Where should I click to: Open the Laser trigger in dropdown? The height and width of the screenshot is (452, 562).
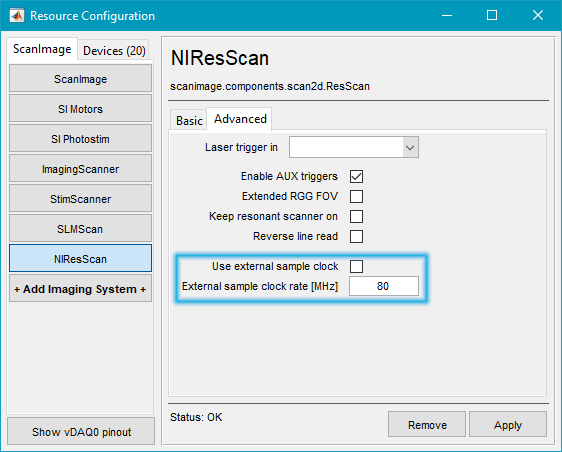(x=354, y=147)
